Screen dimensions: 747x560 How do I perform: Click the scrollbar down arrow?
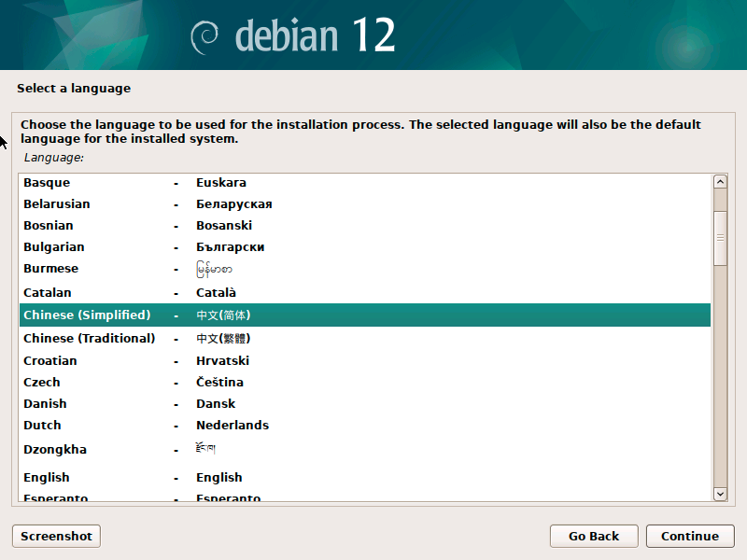click(x=720, y=495)
